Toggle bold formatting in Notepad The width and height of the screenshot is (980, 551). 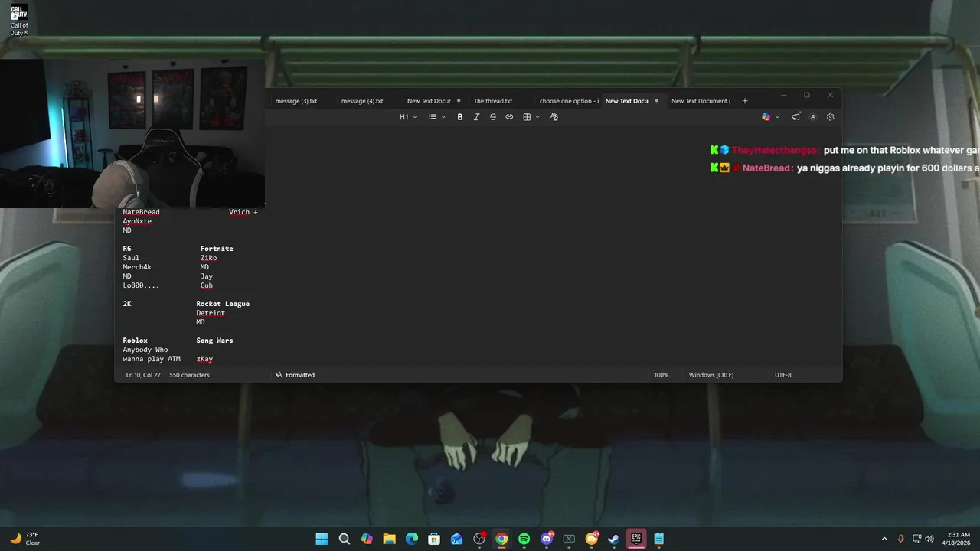coord(460,117)
